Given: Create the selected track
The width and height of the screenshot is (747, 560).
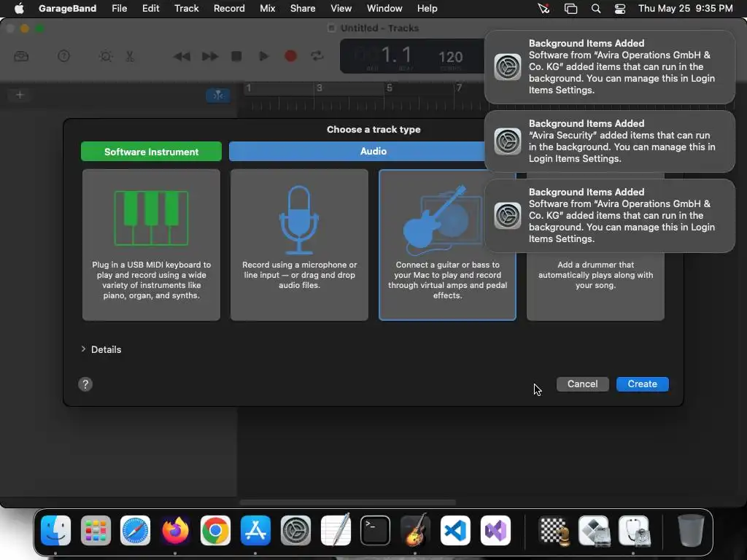Looking at the screenshot, I should (x=642, y=384).
